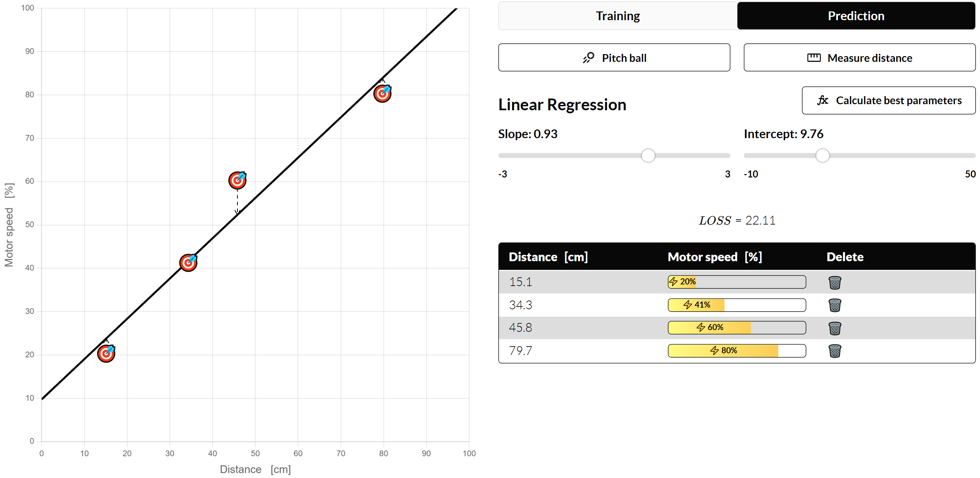Switch to the Training tab

pyautogui.click(x=617, y=16)
